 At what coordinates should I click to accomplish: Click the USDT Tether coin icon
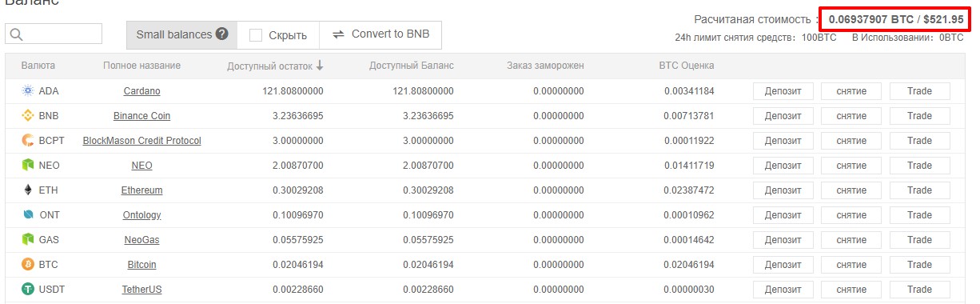click(x=28, y=290)
